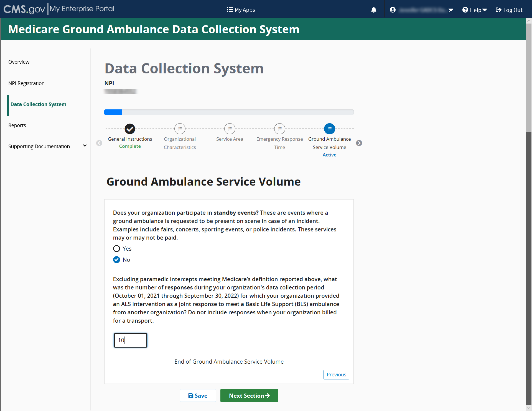Open Reports in the sidebar
Viewport: 532px width, 411px height.
17,125
